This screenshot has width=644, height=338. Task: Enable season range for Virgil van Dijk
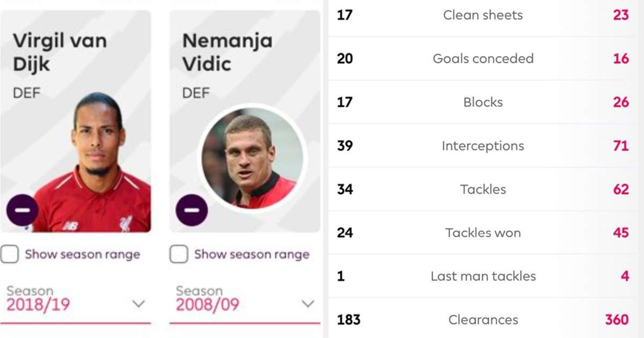coord(10,254)
